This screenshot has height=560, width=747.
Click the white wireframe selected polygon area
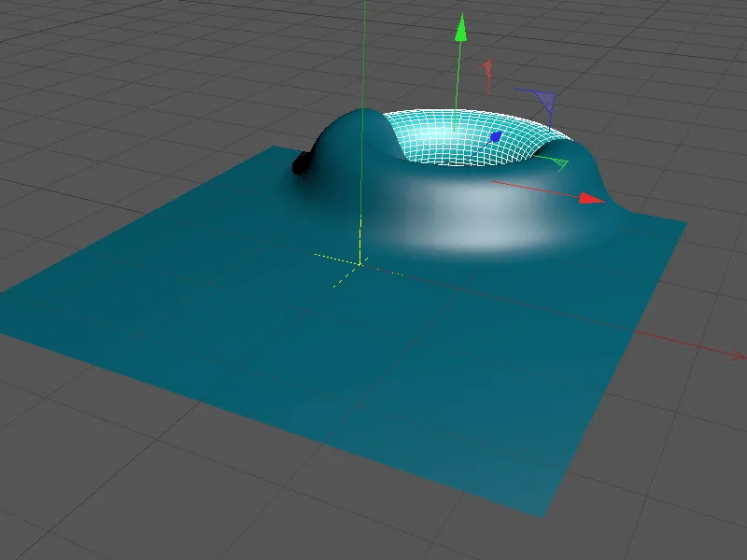point(471,136)
